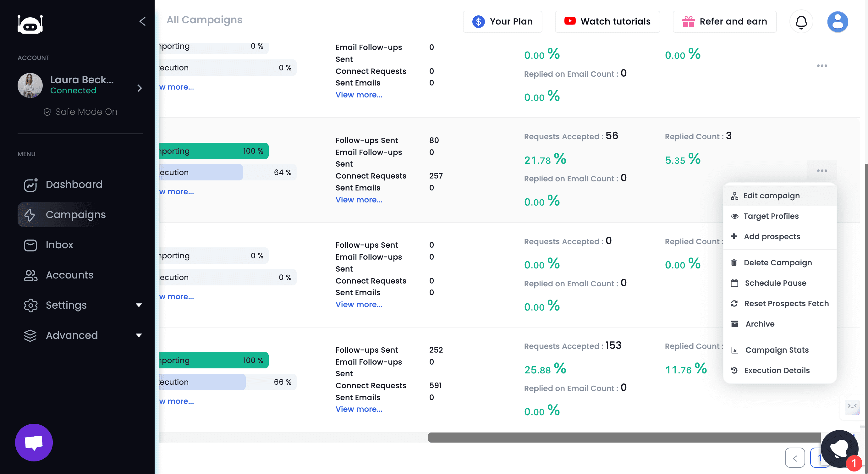This screenshot has height=474, width=868.
Task: Click the gift icon in Refer and earn
Action: (689, 22)
